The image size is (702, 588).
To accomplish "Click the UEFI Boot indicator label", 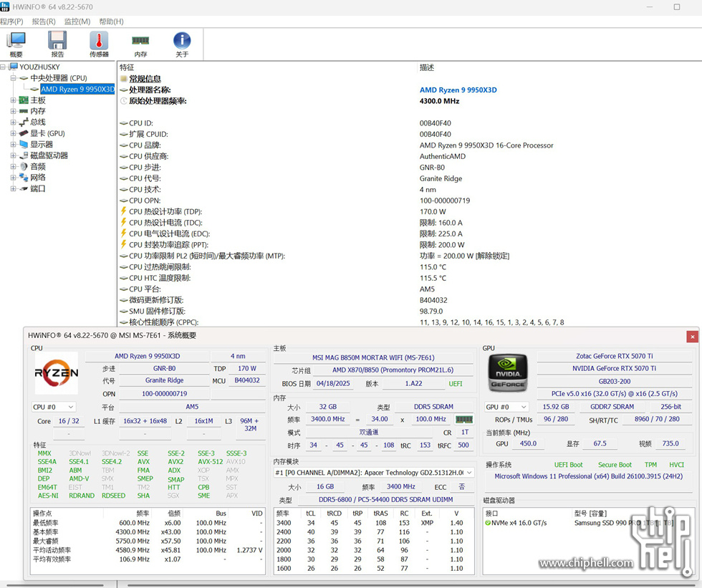I will pyautogui.click(x=568, y=465).
